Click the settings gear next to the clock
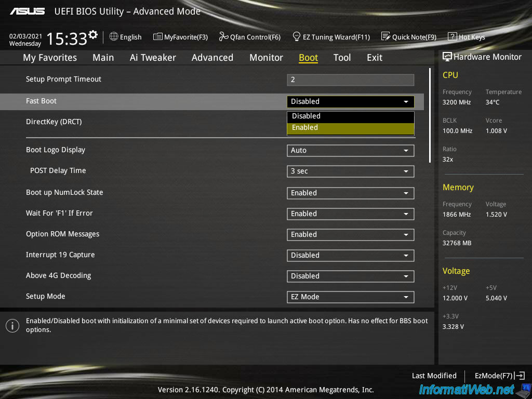This screenshot has width=532, height=399. (x=92, y=35)
